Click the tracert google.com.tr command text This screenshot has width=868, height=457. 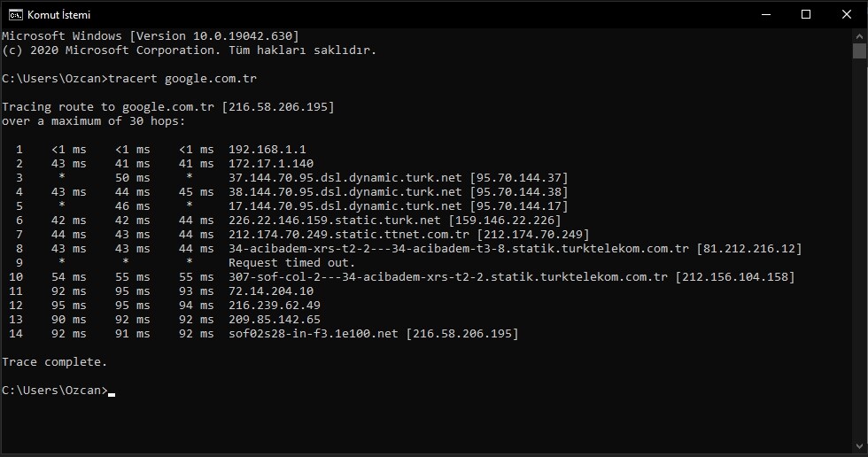[x=182, y=79]
